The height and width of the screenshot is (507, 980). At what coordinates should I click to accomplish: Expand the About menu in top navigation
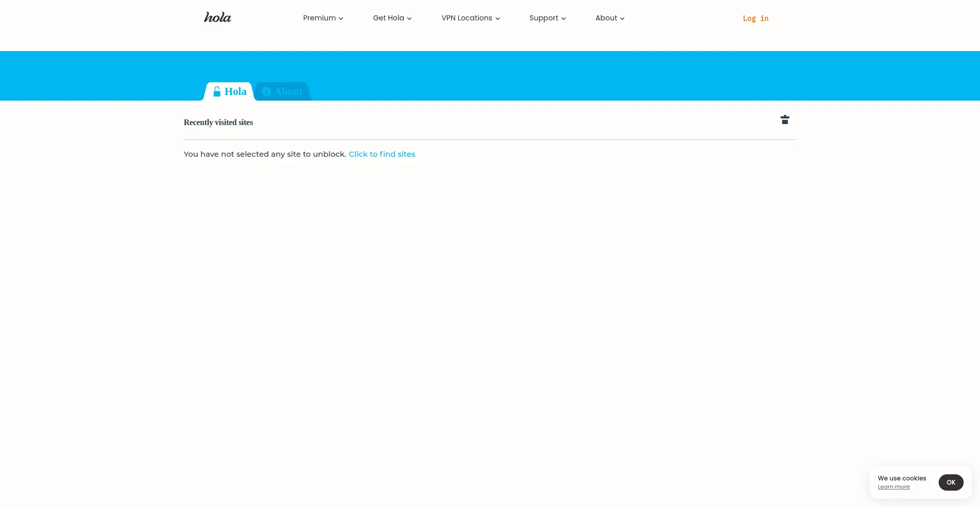tap(606, 18)
